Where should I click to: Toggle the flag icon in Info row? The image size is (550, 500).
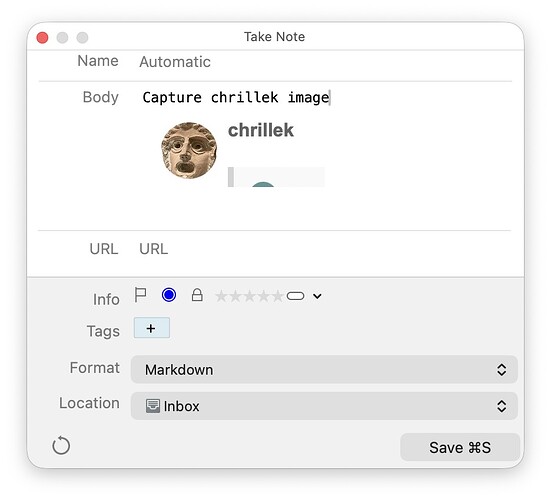click(140, 295)
